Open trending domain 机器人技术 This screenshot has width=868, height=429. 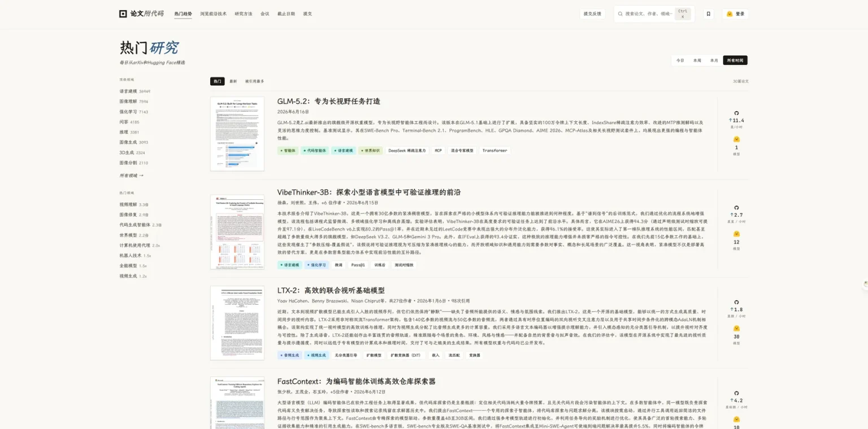[x=135, y=256]
